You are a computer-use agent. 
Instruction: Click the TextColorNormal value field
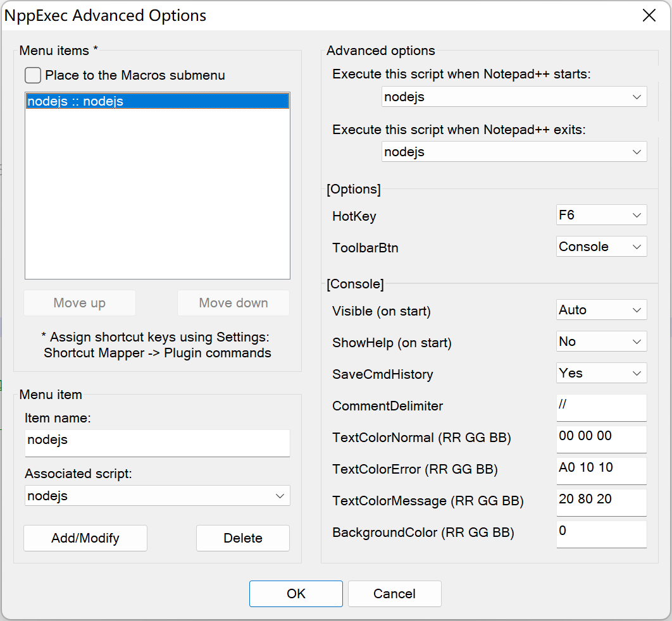tap(601, 439)
